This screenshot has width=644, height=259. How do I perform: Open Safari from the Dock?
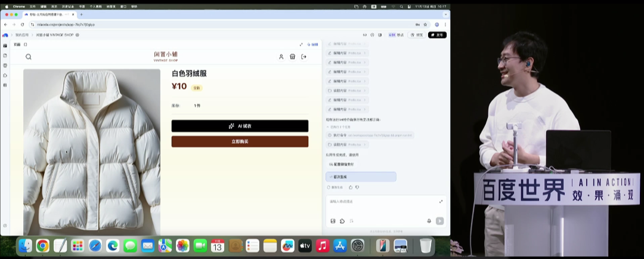click(x=95, y=245)
